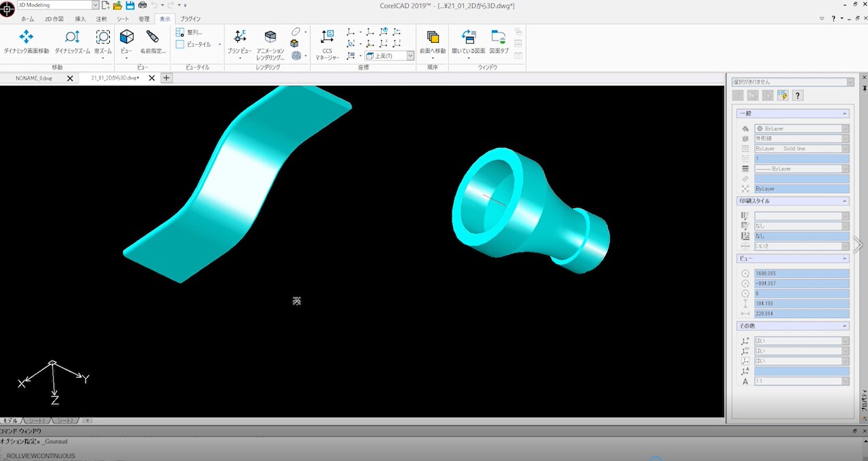Click the add new drawing tab plus button
The image size is (868, 461).
[x=166, y=78]
